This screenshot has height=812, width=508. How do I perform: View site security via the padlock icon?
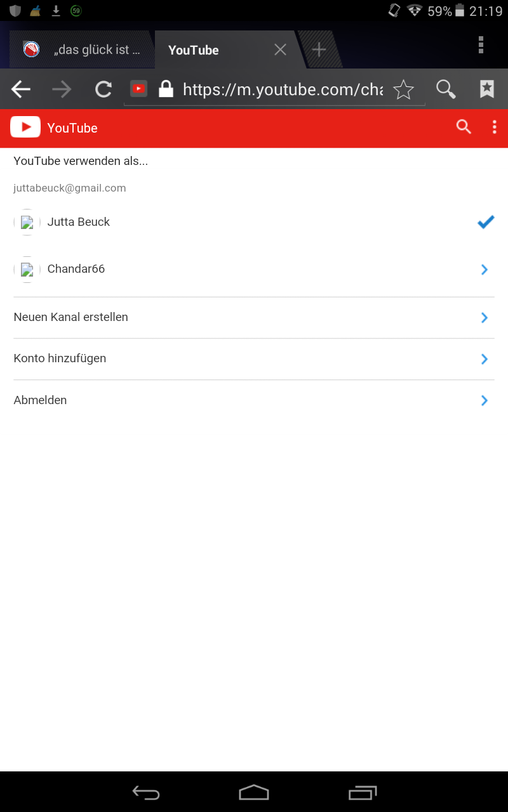point(165,89)
